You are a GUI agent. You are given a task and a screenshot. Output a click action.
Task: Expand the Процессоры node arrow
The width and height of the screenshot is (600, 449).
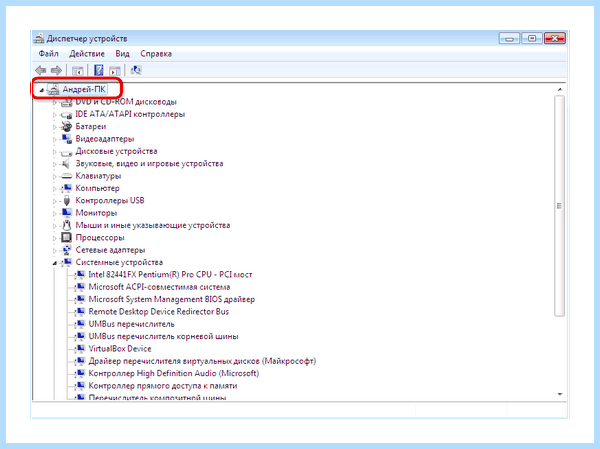[x=54, y=238]
